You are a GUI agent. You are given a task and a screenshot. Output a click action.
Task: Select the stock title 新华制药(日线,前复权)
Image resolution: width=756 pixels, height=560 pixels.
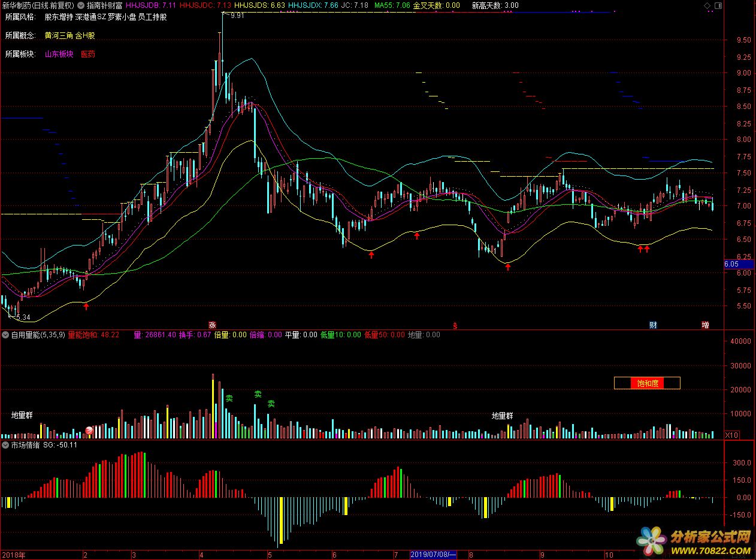pyautogui.click(x=38, y=5)
